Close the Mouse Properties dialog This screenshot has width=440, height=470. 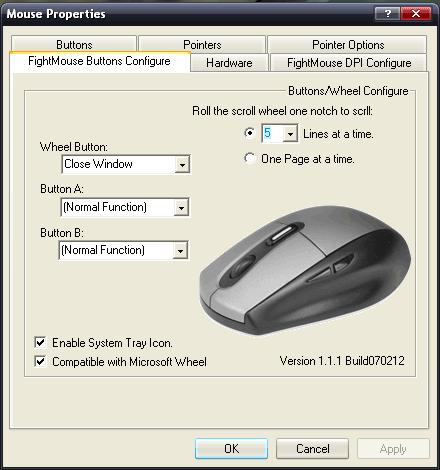[x=416, y=14]
